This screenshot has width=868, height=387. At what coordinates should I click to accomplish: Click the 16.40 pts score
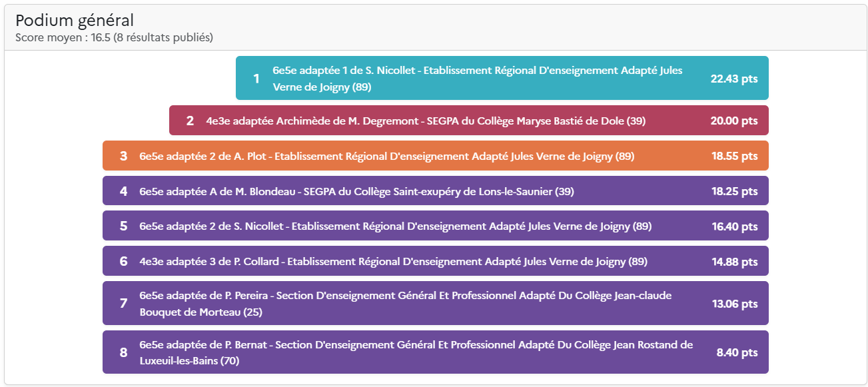(734, 226)
